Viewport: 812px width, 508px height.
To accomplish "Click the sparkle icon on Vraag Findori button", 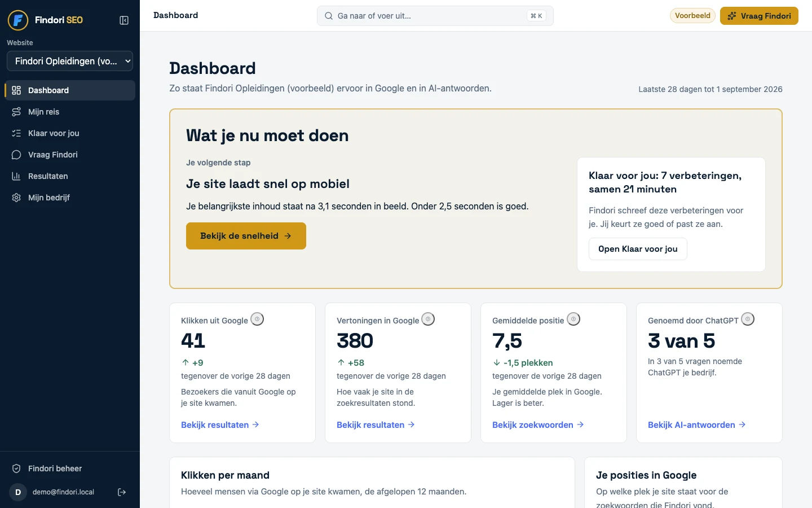I will tap(732, 16).
